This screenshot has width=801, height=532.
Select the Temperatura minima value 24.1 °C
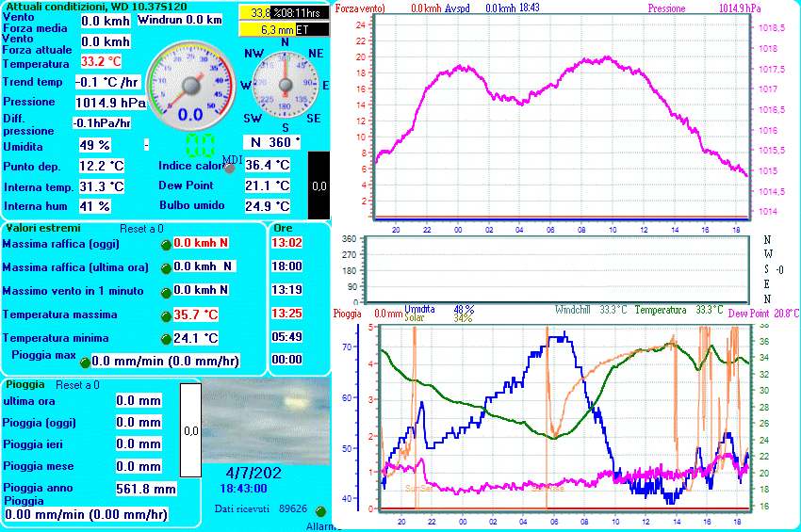pyautogui.click(x=196, y=338)
